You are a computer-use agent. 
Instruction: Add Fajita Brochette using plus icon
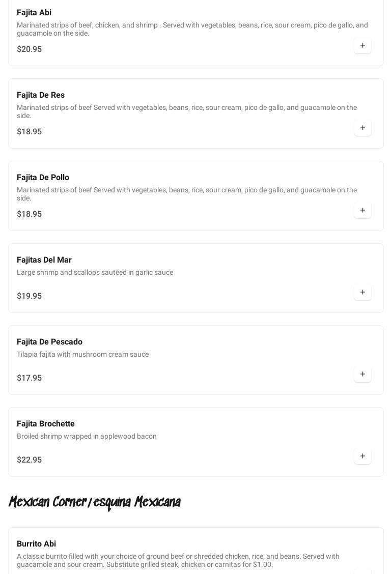[x=362, y=456]
